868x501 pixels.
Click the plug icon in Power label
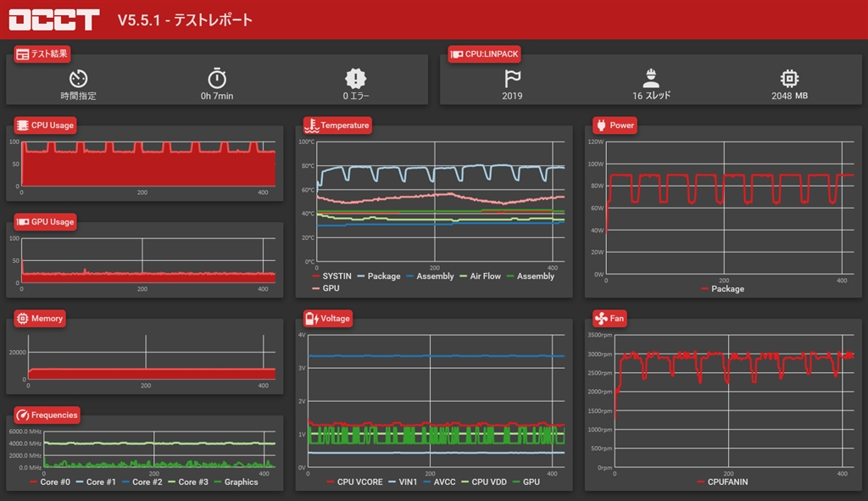601,125
